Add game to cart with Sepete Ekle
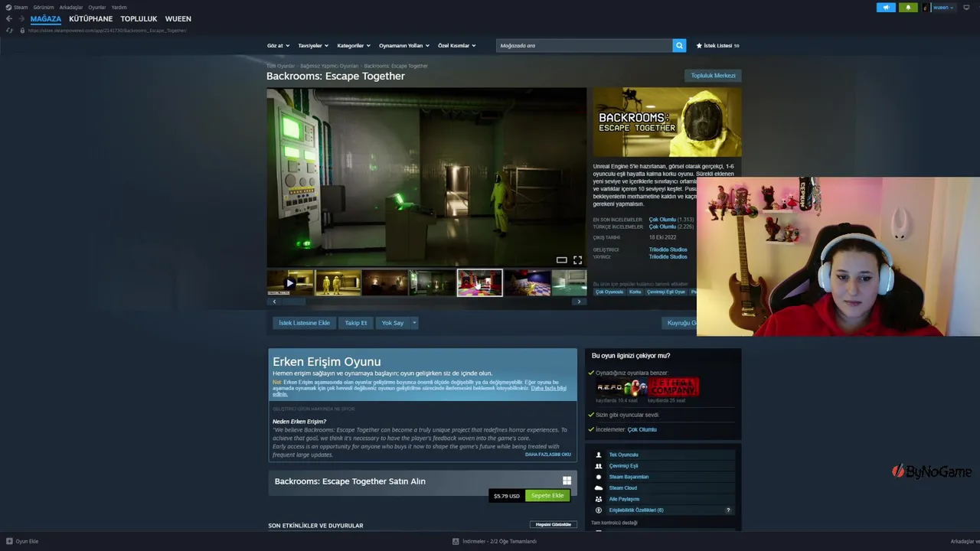Viewport: 980px width, 551px height. click(x=547, y=495)
